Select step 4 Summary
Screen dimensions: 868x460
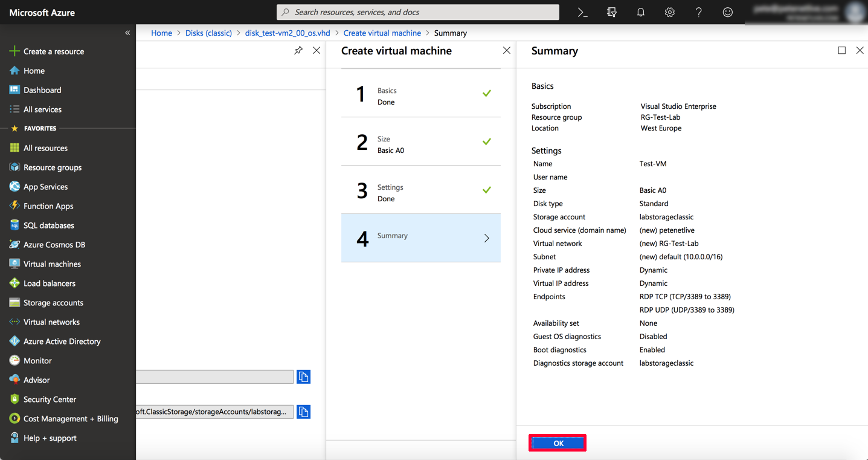pyautogui.click(x=421, y=238)
